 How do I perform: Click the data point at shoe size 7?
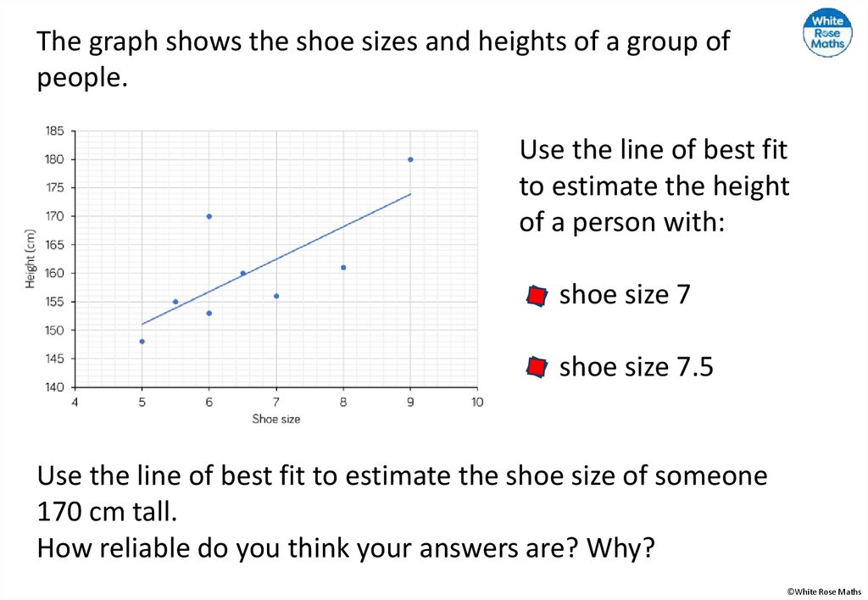coord(276,296)
